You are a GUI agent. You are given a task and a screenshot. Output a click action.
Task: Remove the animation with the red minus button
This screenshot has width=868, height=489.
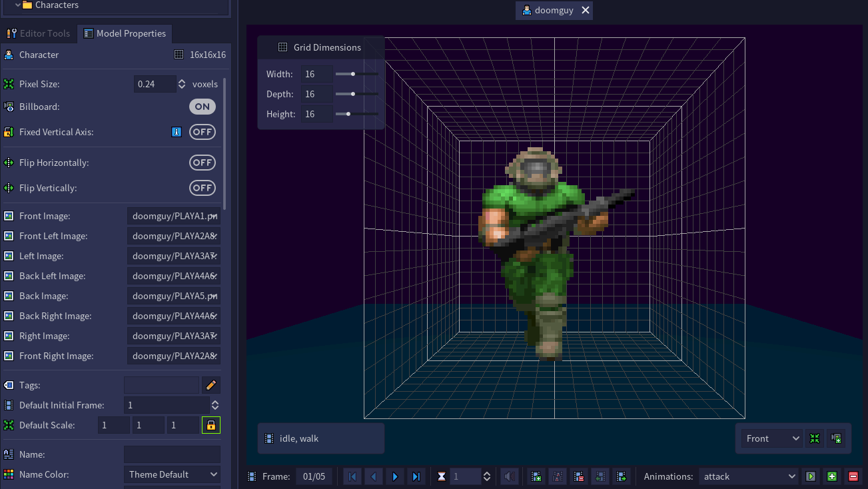click(853, 476)
